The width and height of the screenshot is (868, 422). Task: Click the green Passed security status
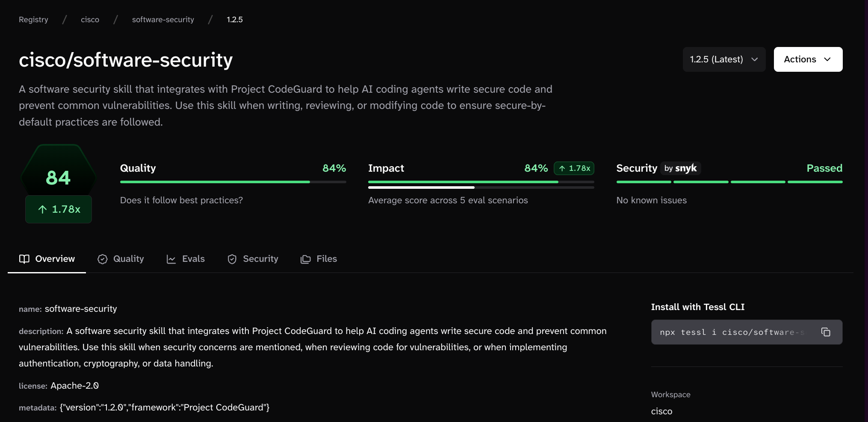824,168
